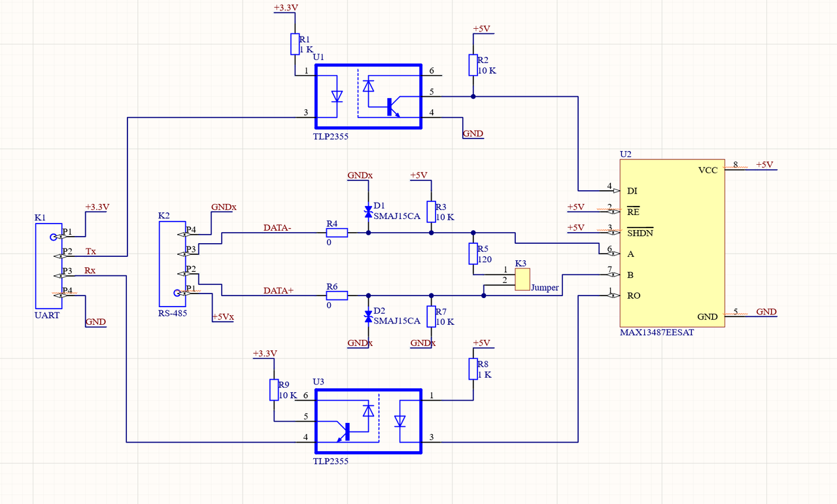Click the RS-485 connector name text
Screen dimensions: 837x504
pos(173,312)
